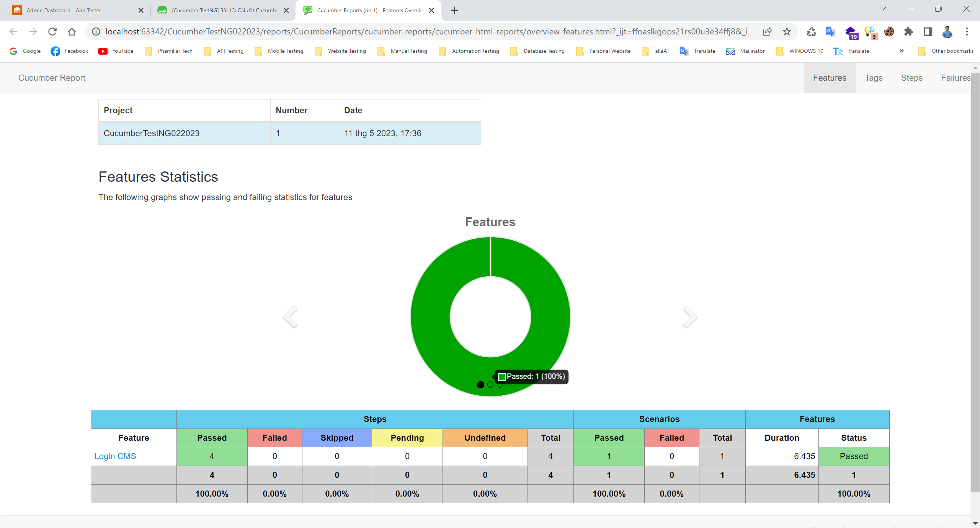Click the Cucumber Report brand link
The height and width of the screenshot is (528, 980).
click(52, 78)
